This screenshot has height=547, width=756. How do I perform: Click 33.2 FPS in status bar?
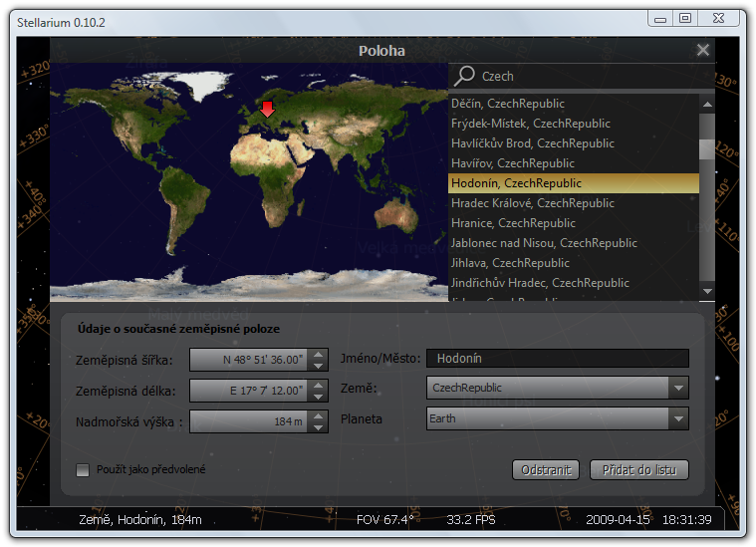click(x=471, y=519)
